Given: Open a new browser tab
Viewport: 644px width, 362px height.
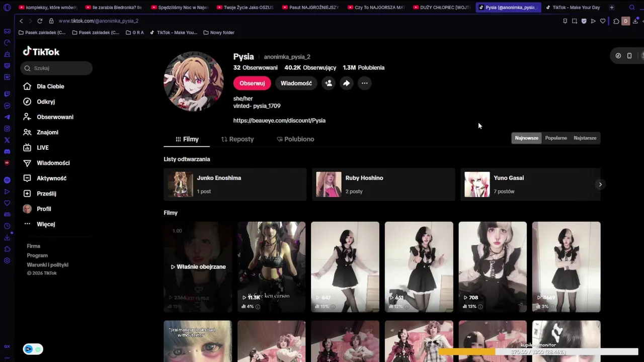Looking at the screenshot, I should pyautogui.click(x=612, y=8).
